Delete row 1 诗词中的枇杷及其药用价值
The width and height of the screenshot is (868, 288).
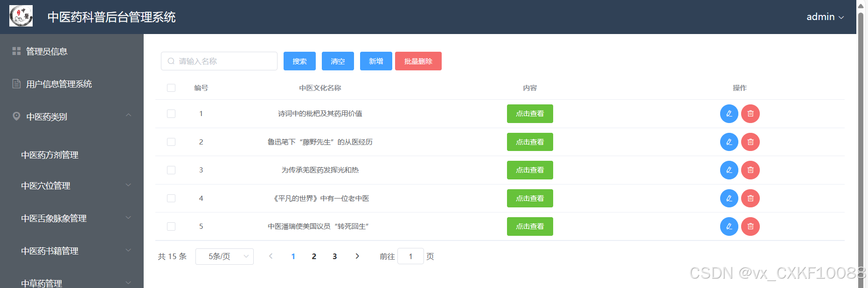point(750,114)
